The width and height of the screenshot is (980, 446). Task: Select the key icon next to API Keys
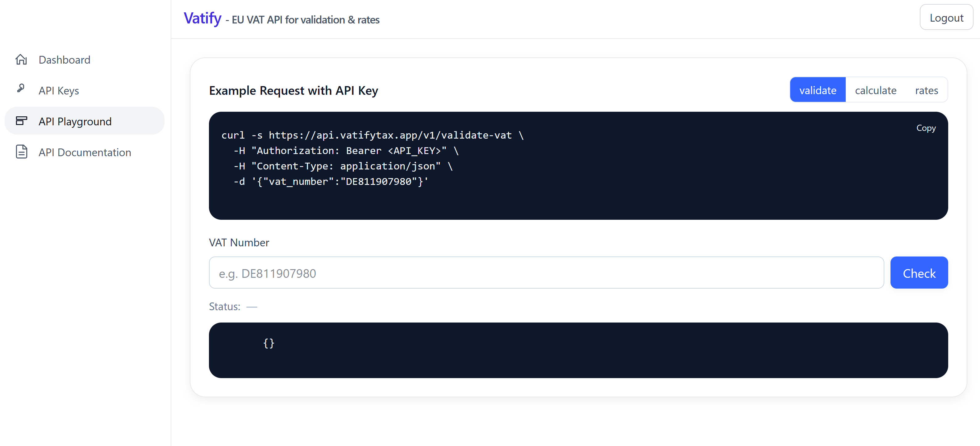point(21,90)
